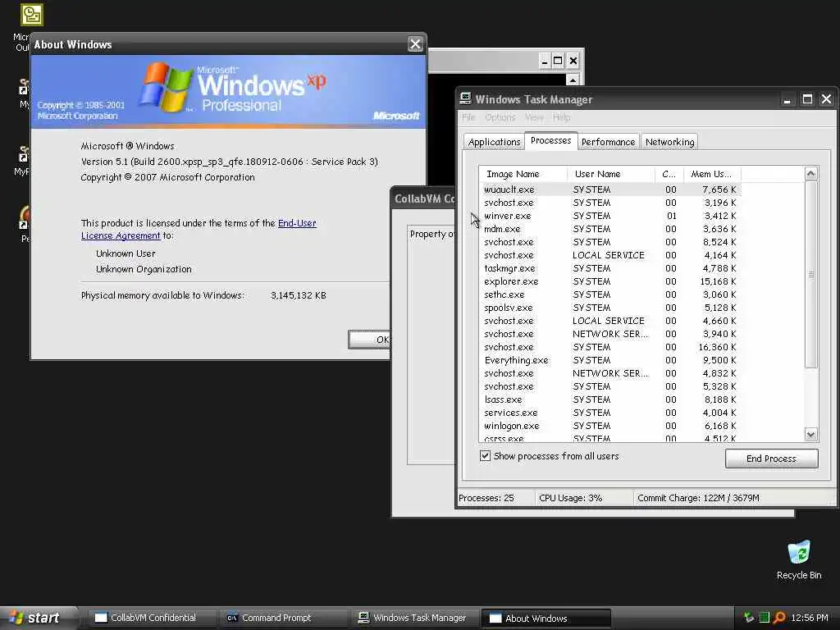Select About Windows taskbar button
This screenshot has width=840, height=630.
tap(546, 618)
